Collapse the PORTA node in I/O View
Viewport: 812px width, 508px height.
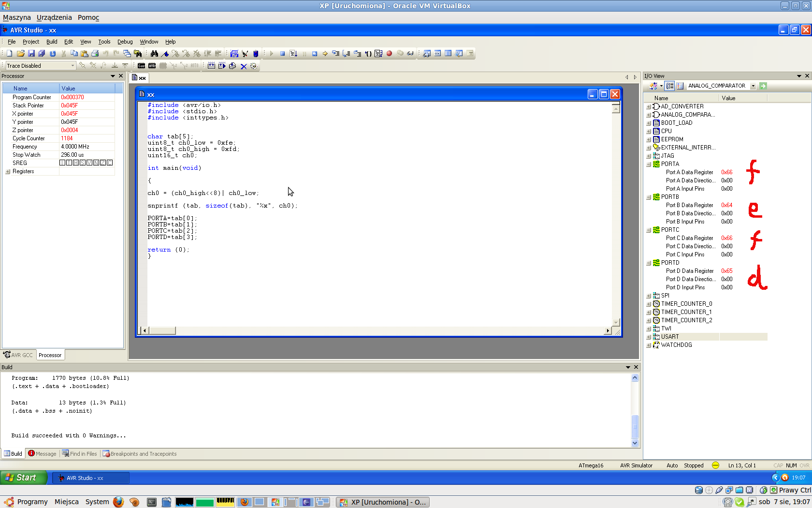tap(649, 164)
